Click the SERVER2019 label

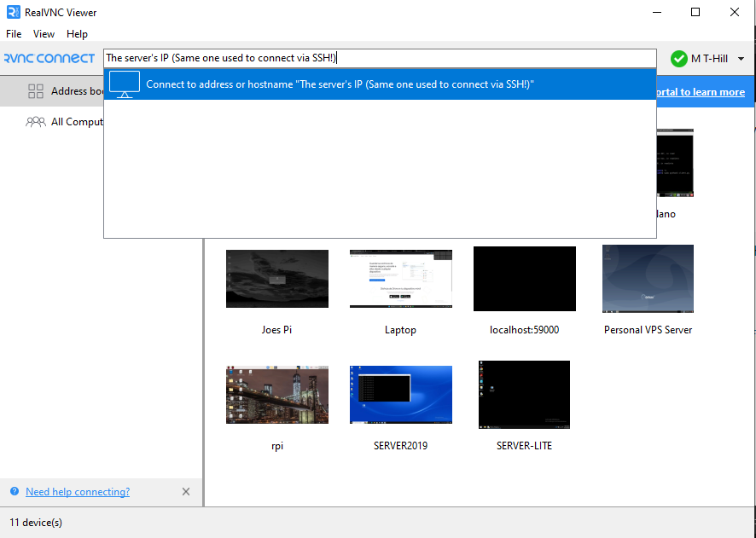pos(401,446)
